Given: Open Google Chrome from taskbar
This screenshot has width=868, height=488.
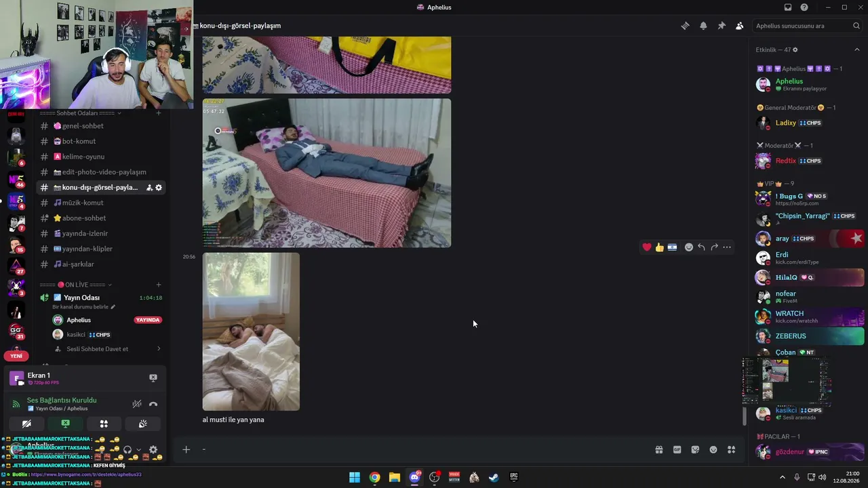Looking at the screenshot, I should click(x=374, y=477).
